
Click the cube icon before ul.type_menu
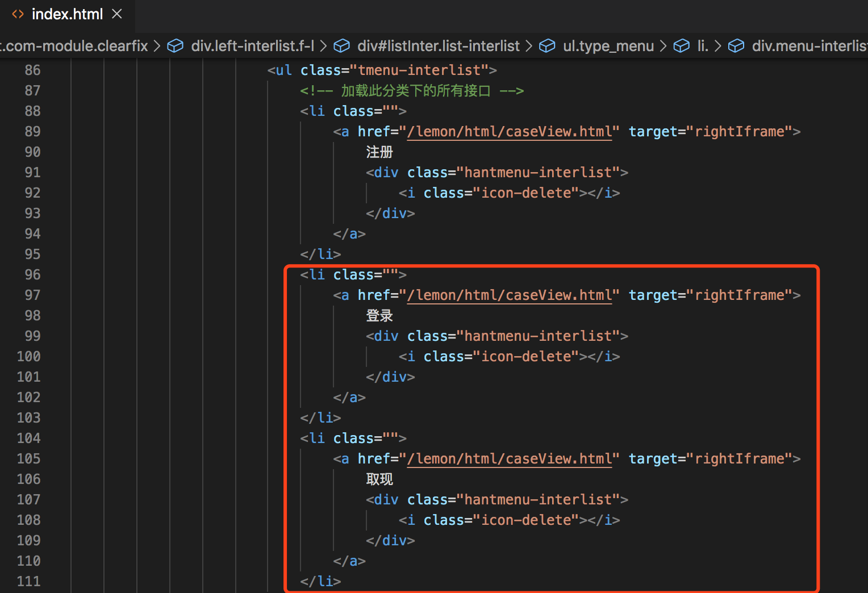(547, 46)
